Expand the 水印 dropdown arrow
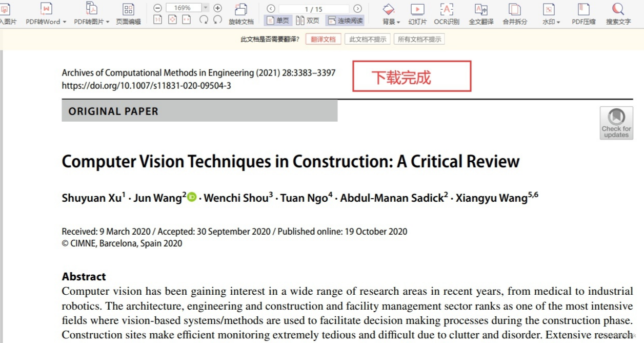 (x=558, y=22)
